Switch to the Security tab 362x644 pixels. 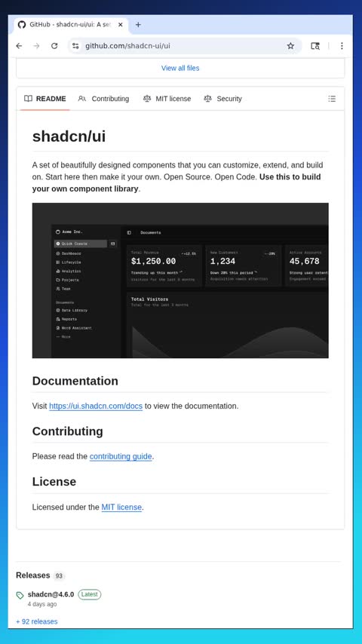222,99
